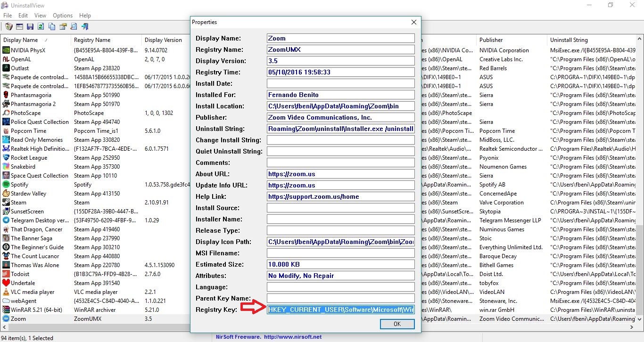Click the Undertale heart icon
The height and width of the screenshot is (342, 644).
6,283
